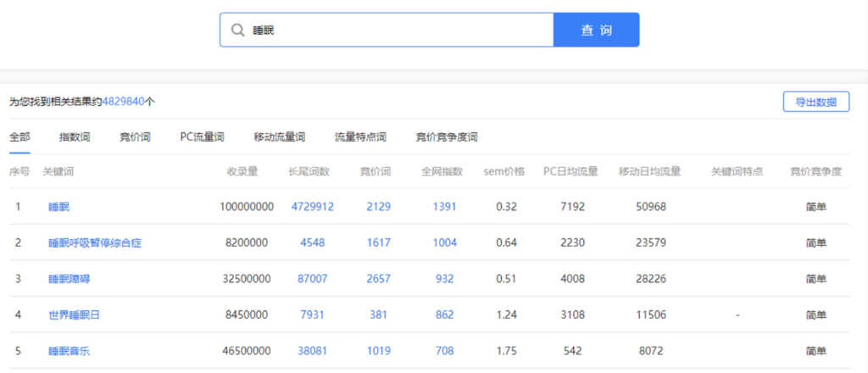
Task: Click index value 1004
Action: pos(444,243)
